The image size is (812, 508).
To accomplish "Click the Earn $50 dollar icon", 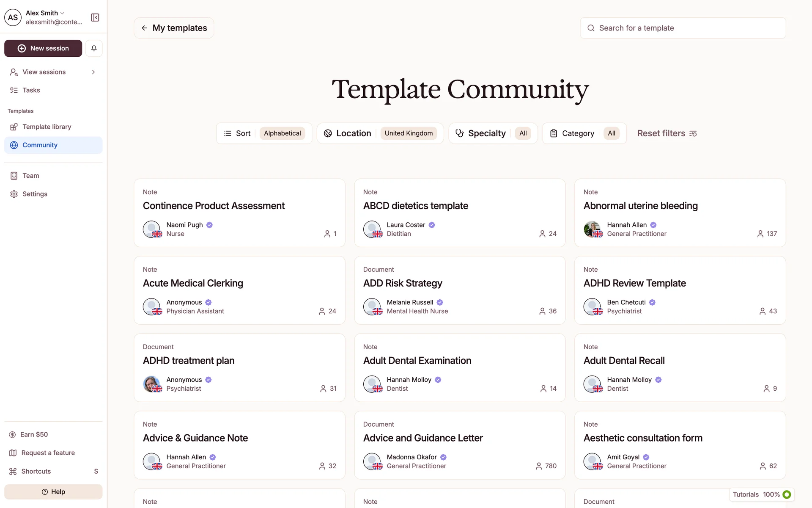I will pyautogui.click(x=13, y=434).
